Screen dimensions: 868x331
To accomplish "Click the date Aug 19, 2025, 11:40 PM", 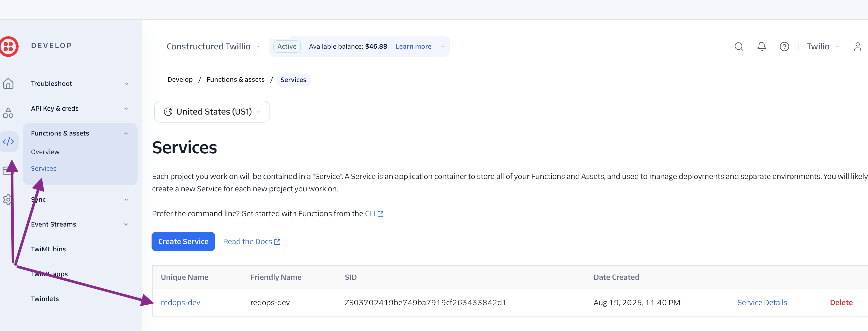I will pyautogui.click(x=637, y=303).
